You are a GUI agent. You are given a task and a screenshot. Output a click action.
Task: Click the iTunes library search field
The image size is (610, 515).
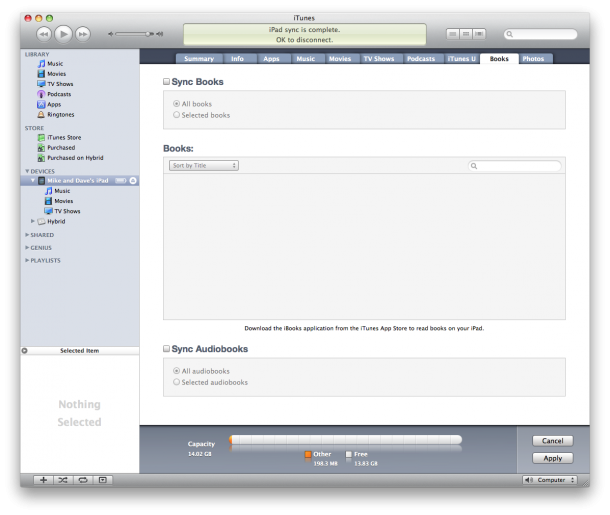point(541,34)
